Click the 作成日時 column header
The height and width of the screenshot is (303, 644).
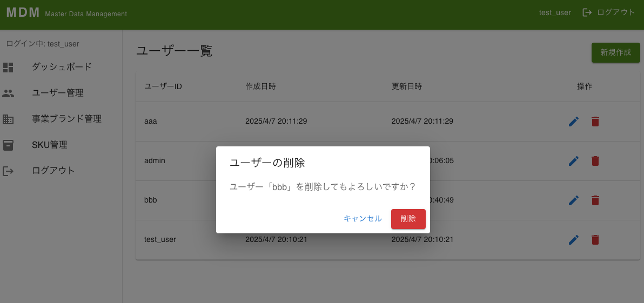(x=260, y=86)
